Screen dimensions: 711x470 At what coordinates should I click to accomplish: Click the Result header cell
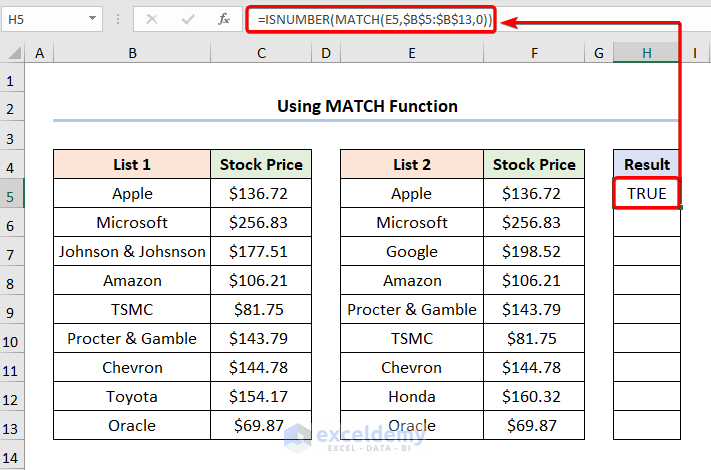[x=647, y=165]
